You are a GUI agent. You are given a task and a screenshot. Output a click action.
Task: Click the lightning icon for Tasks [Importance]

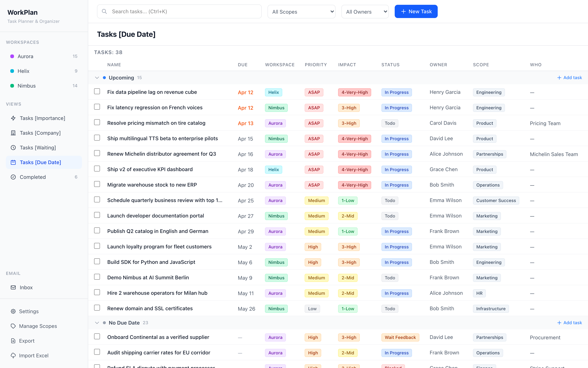click(13, 118)
